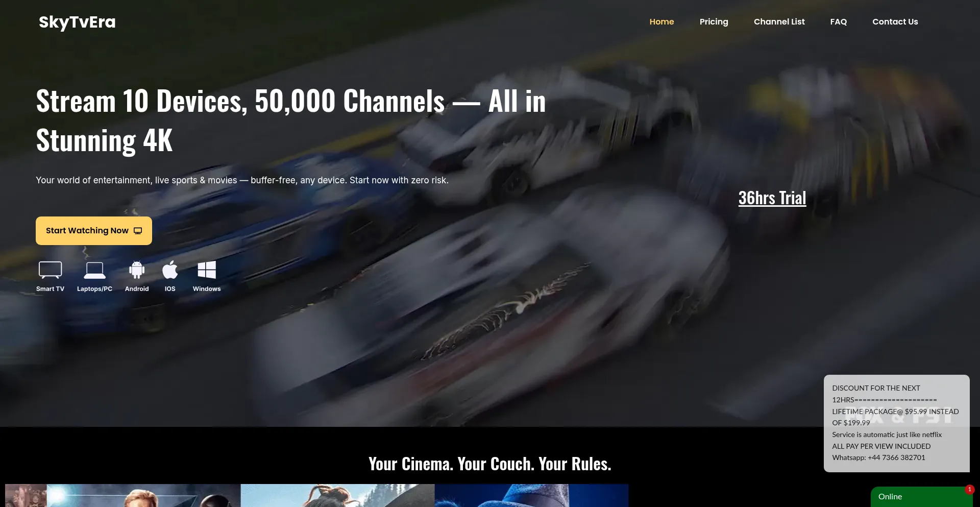Click the Smart TV device icon
This screenshot has height=507, width=980.
pos(50,270)
